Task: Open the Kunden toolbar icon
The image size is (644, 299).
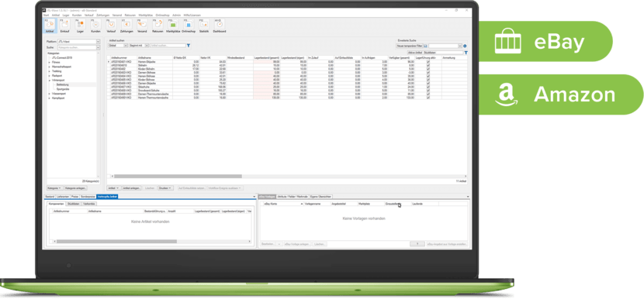Action: [95, 26]
